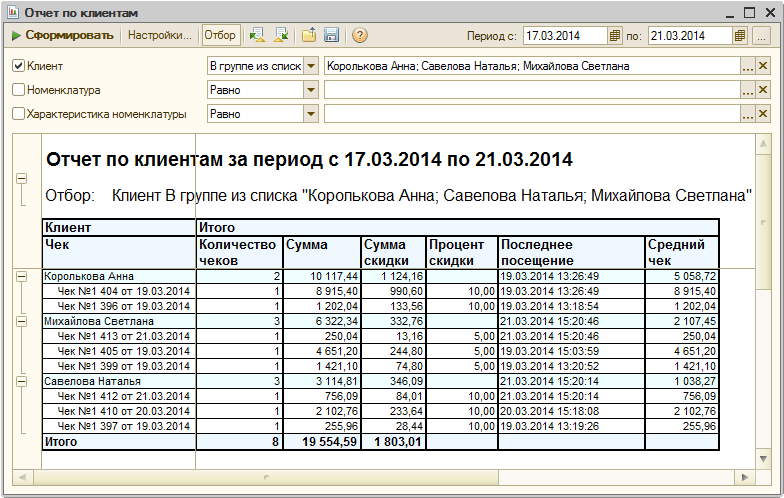Viewport: 784px width, 498px height.
Task: Collapse the Савелова Наталья group
Action: pyautogui.click(x=22, y=381)
